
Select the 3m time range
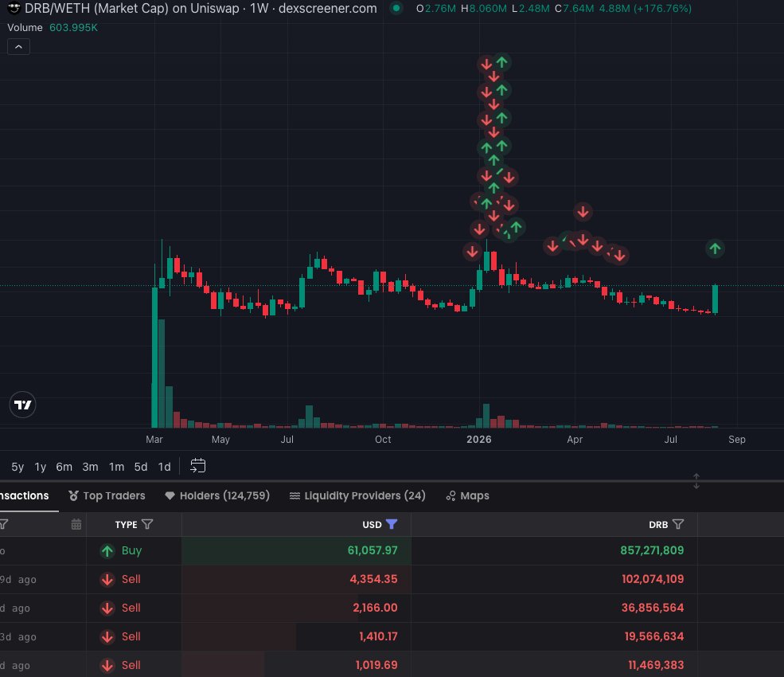point(90,467)
